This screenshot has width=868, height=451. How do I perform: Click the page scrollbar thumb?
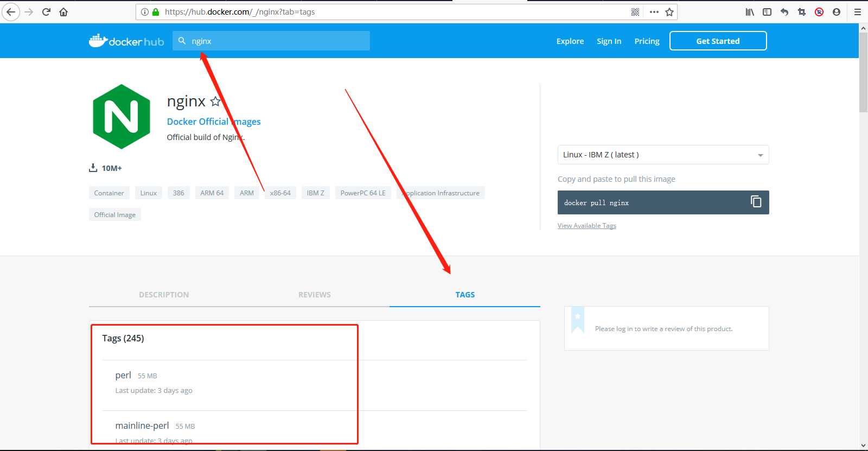click(x=863, y=72)
